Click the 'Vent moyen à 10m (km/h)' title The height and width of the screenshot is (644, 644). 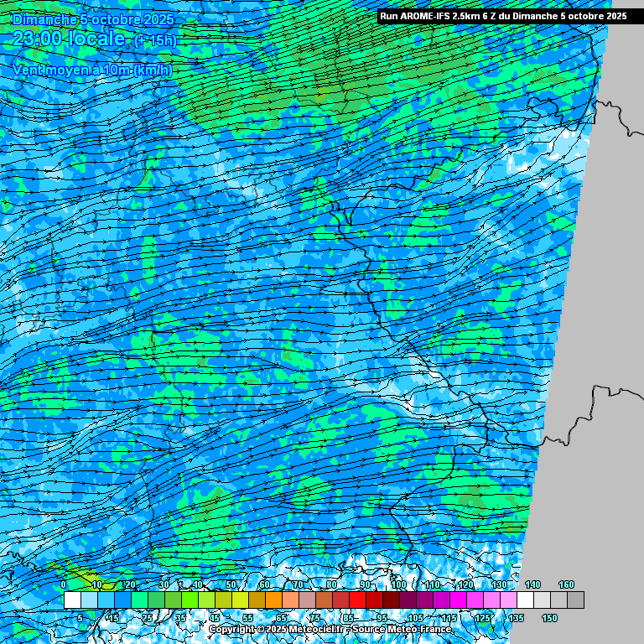pos(91,70)
